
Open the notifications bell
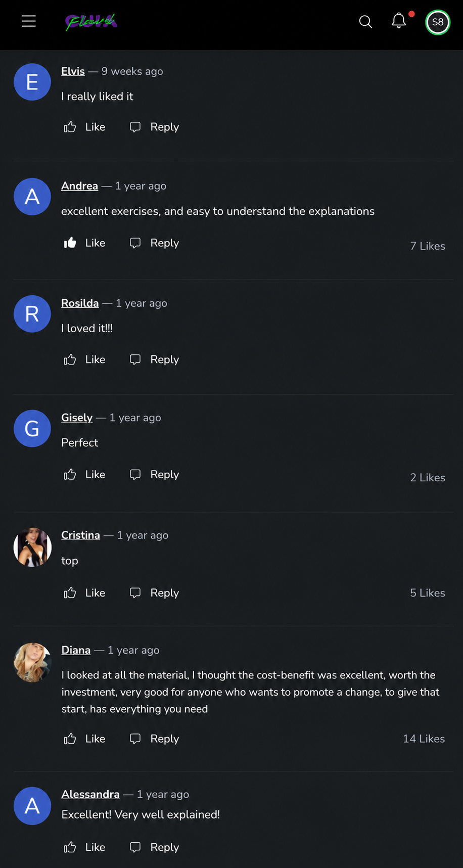399,21
